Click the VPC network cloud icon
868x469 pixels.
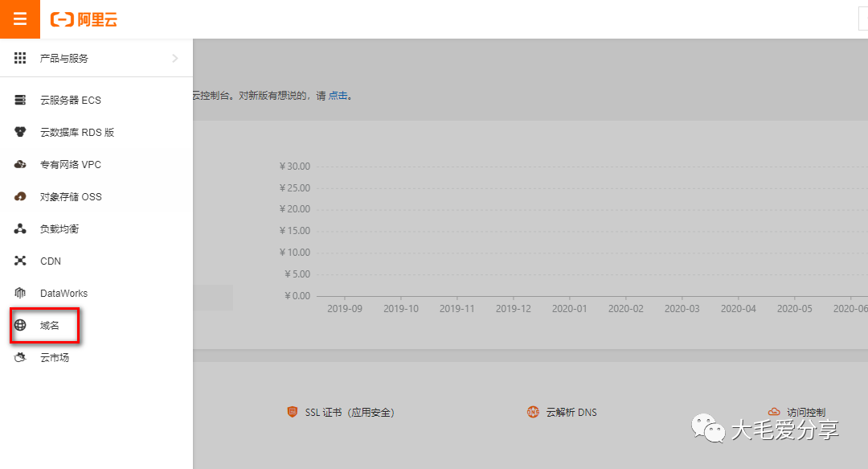point(20,164)
